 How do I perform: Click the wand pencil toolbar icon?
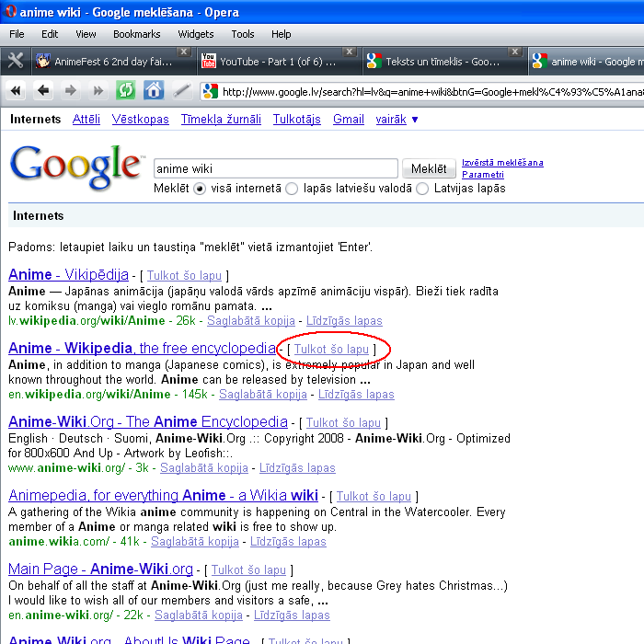(x=181, y=90)
